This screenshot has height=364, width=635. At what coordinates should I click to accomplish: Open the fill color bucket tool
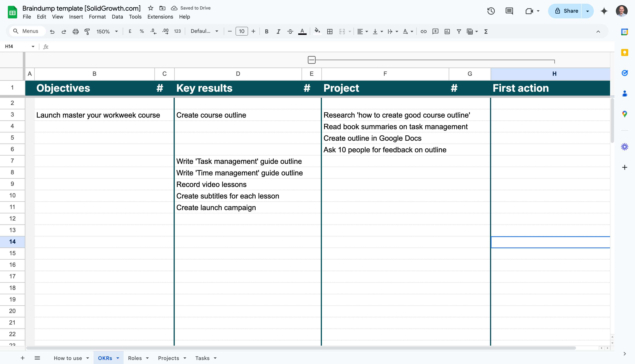point(317,31)
